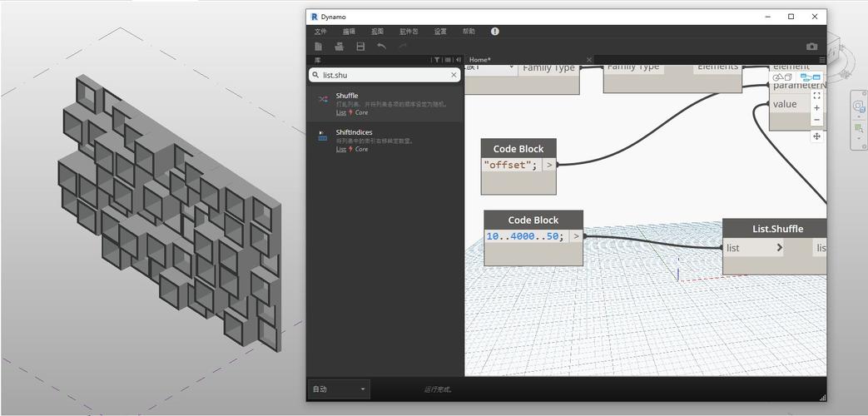Click the zoom in plus button
The image size is (868, 416).
pyautogui.click(x=816, y=108)
